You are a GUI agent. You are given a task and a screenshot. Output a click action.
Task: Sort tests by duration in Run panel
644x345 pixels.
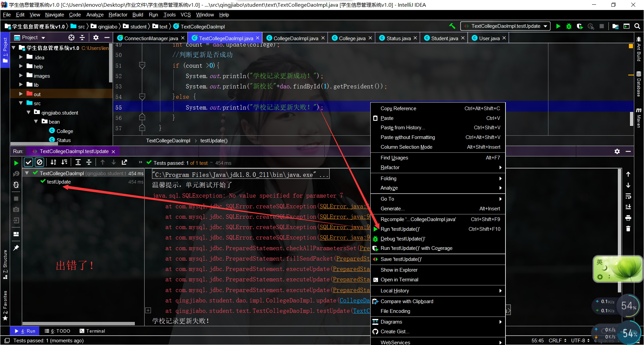coord(64,162)
